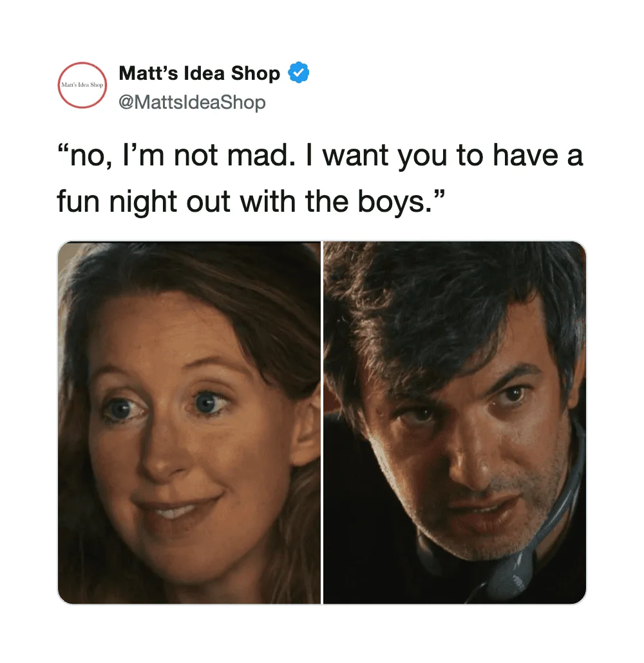Select the tweet text about night out
The image size is (644, 663).
[320, 178]
